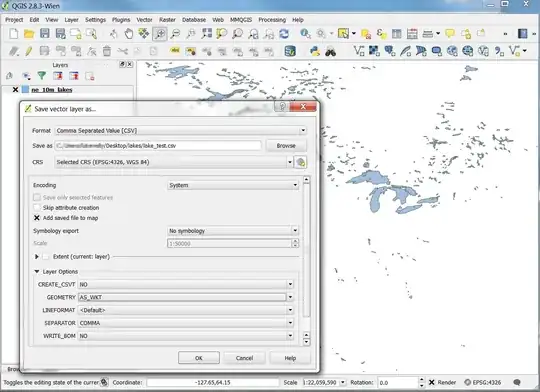Select features with the yellow selection tool
The width and height of the screenshot is (540, 392).
pyautogui.click(x=343, y=33)
